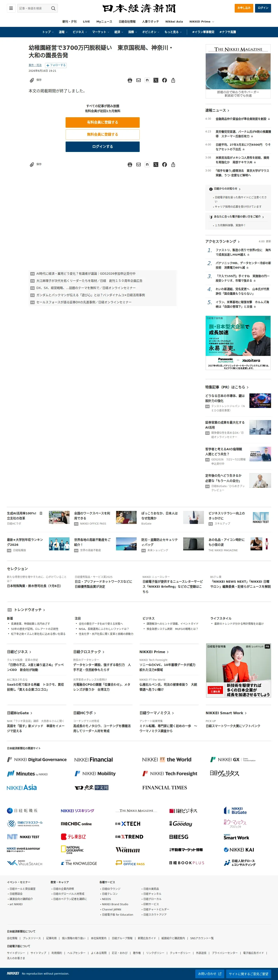Open 日経会社情報 menu item
Screen dimensions: 278x980
[x=127, y=22]
